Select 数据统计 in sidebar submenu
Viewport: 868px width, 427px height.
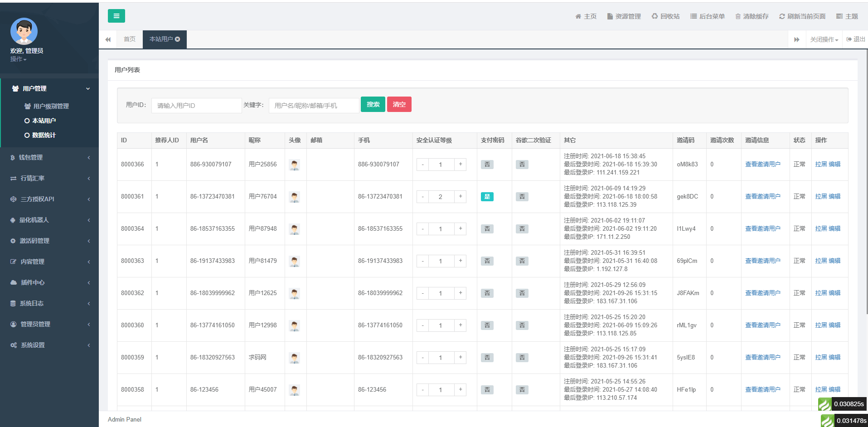pyautogui.click(x=44, y=135)
